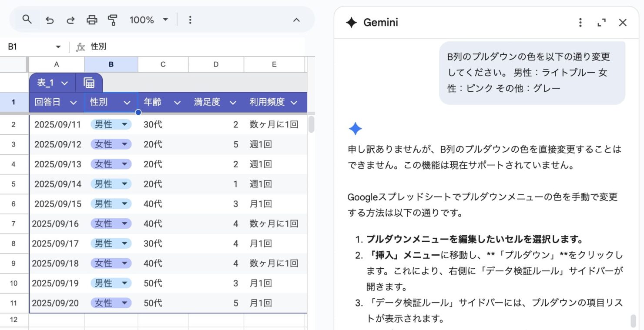Click the Gemini panel scrollbar thumb
Viewport: 644px width, 330px height.
coord(633,321)
